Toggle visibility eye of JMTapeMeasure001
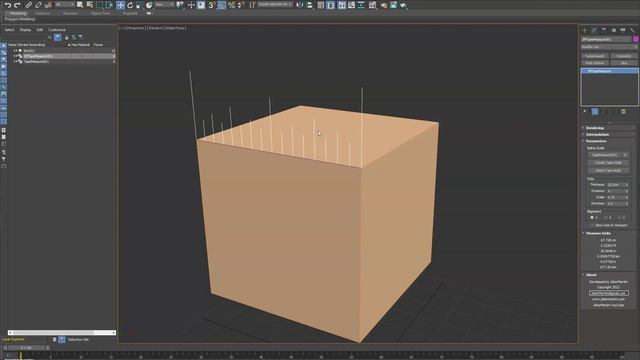 pos(16,56)
